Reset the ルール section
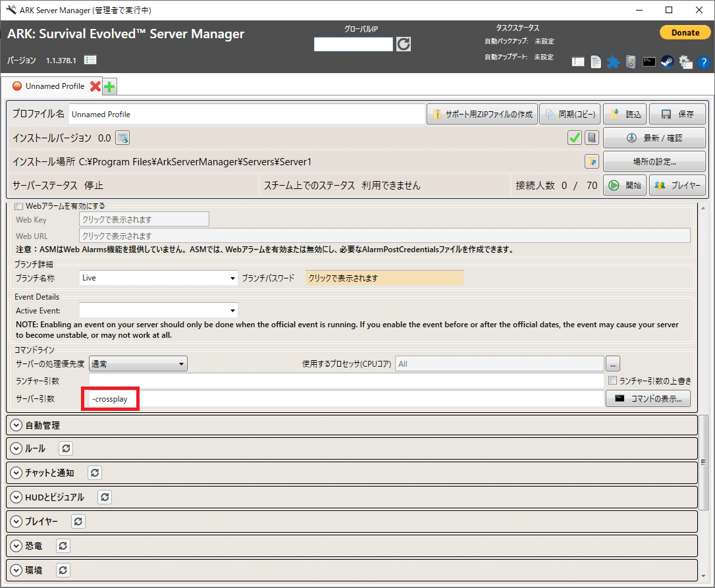 coord(66,448)
